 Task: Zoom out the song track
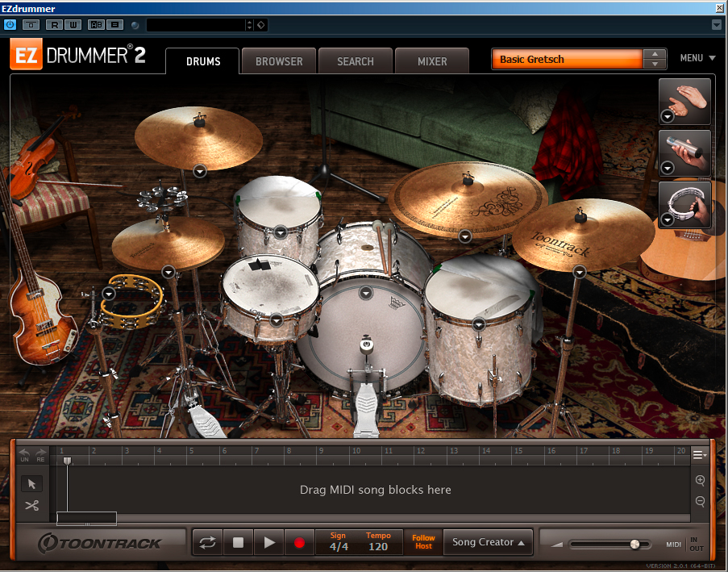tap(700, 501)
